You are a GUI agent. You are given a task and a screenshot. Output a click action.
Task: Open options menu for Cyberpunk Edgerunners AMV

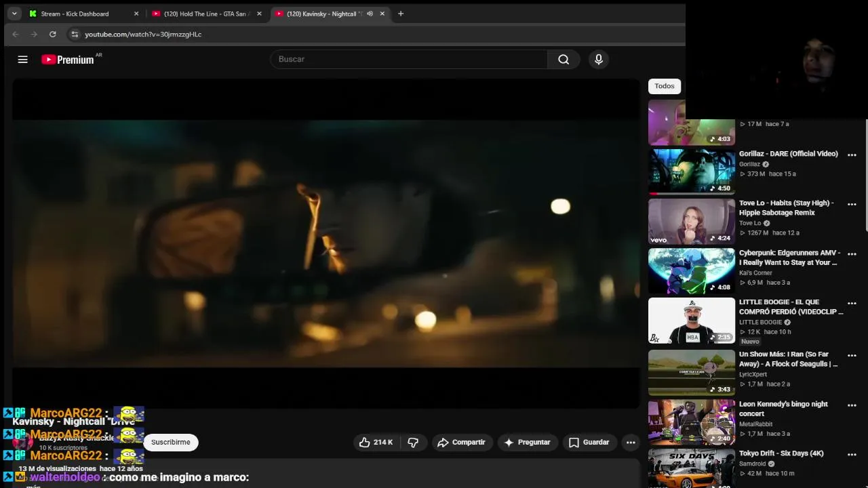(x=852, y=254)
